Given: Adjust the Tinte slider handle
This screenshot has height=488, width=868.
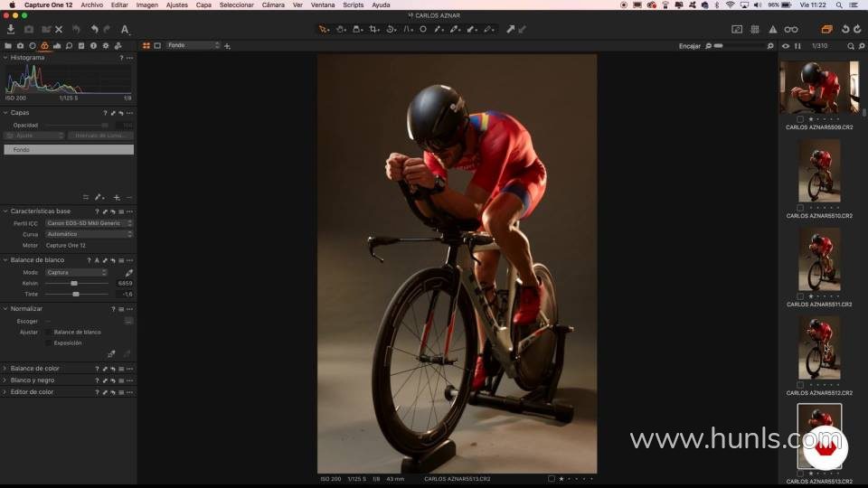Looking at the screenshot, I should (x=76, y=295).
